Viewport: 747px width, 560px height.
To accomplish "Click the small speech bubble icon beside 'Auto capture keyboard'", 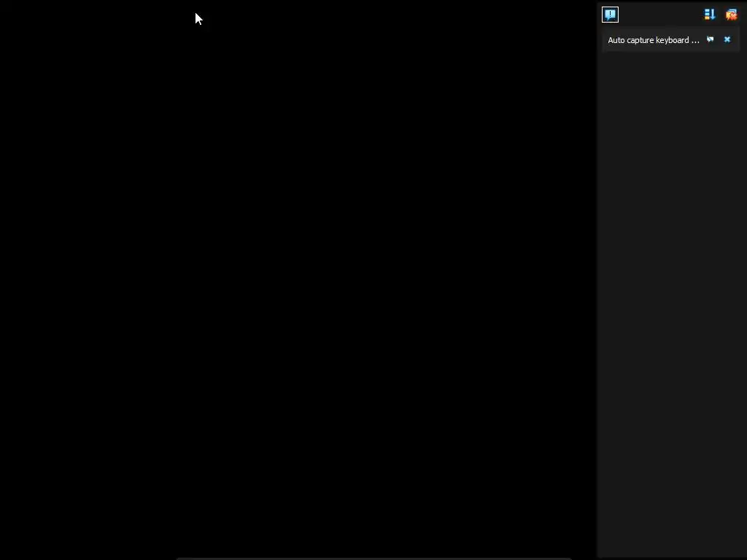I will tap(711, 39).
